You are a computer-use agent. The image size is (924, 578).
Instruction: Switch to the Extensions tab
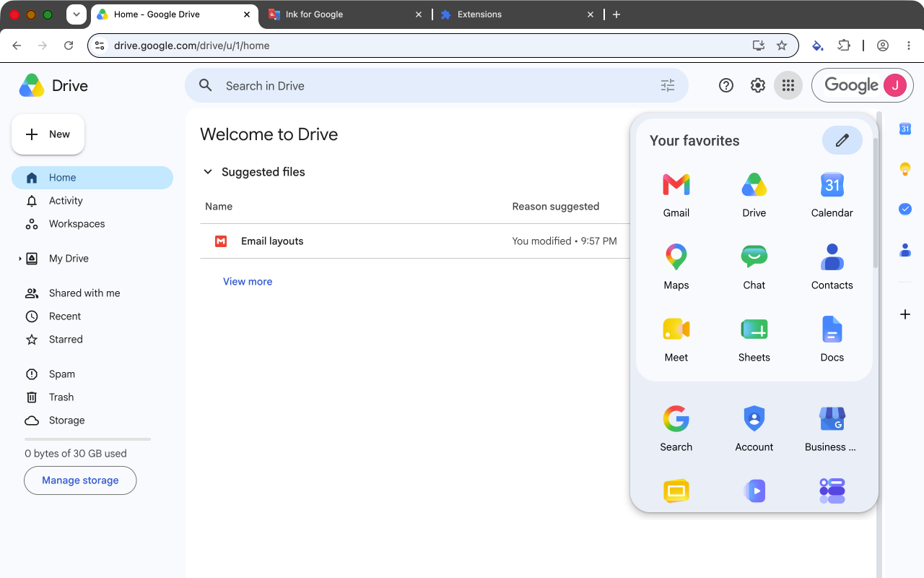click(x=517, y=14)
